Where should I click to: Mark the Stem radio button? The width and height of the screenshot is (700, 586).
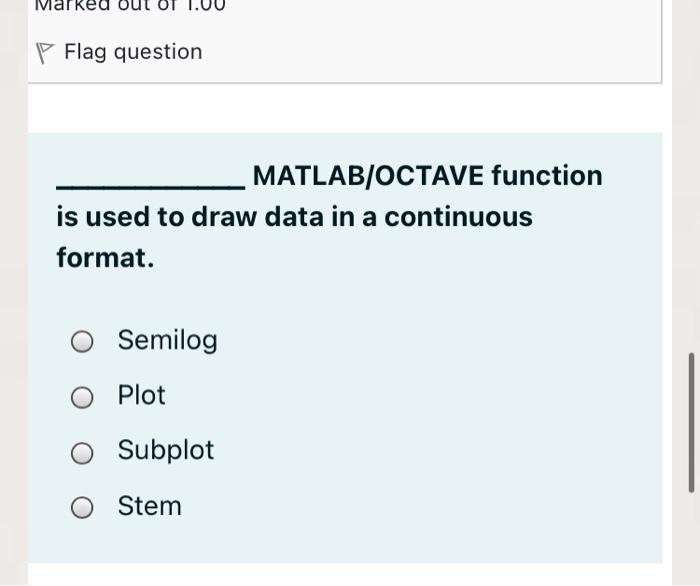click(x=82, y=507)
